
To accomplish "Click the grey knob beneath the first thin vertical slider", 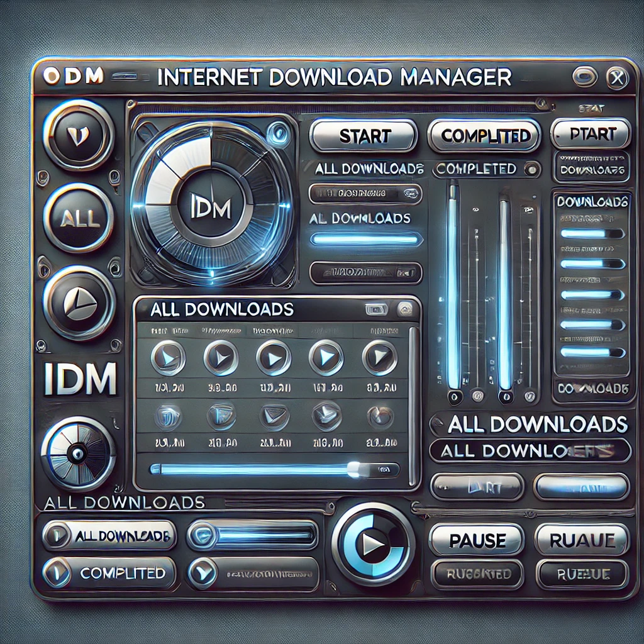I will pyautogui.click(x=477, y=396).
